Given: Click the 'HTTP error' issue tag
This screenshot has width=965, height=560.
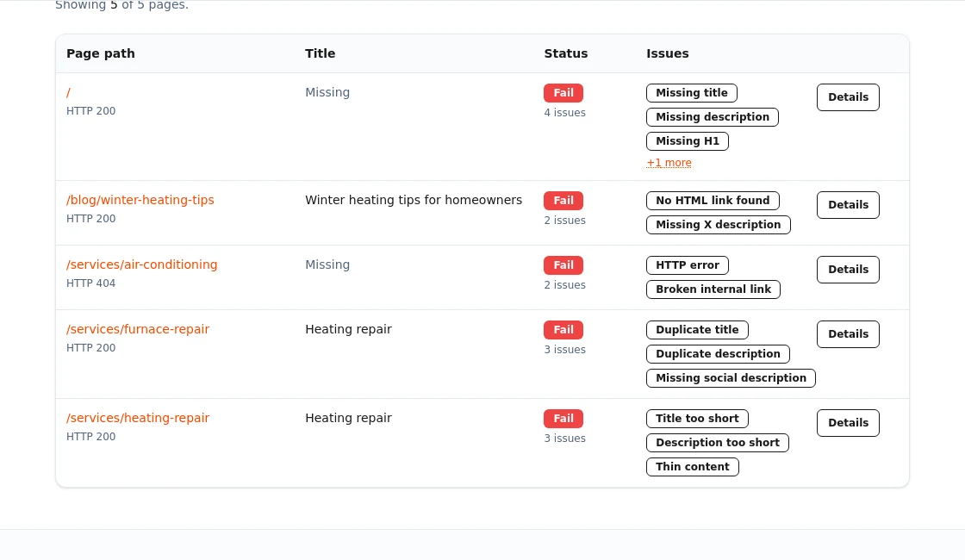Looking at the screenshot, I should (688, 265).
